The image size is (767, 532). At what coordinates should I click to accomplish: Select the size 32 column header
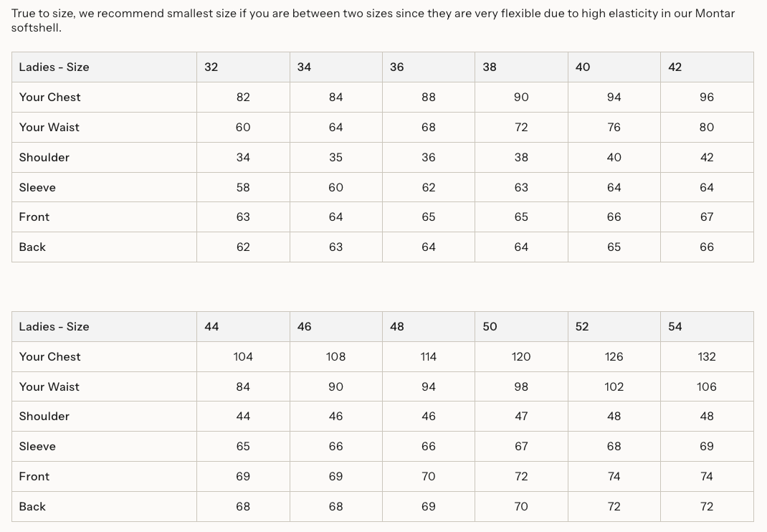243,67
